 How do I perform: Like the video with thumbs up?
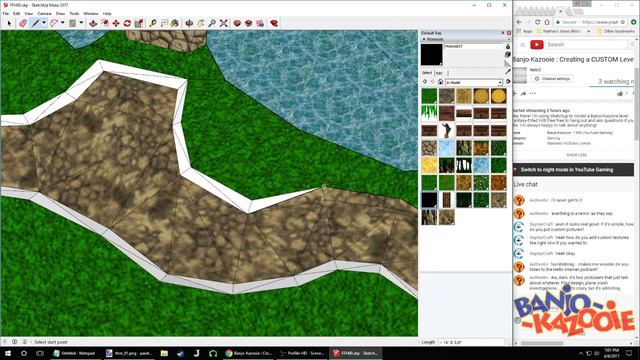point(620,93)
